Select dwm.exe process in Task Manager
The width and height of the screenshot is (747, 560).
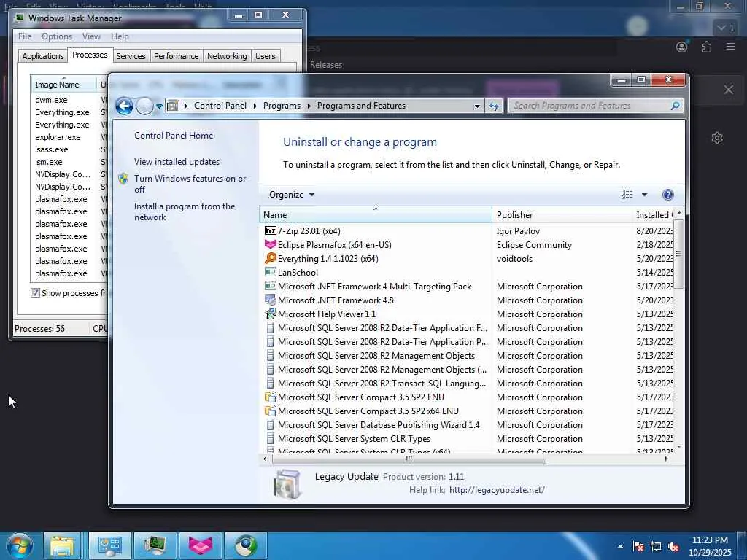tap(51, 100)
